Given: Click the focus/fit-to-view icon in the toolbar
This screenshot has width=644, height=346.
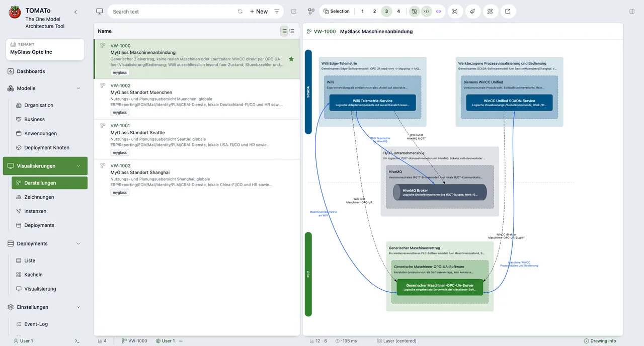Looking at the screenshot, I should coord(455,12).
